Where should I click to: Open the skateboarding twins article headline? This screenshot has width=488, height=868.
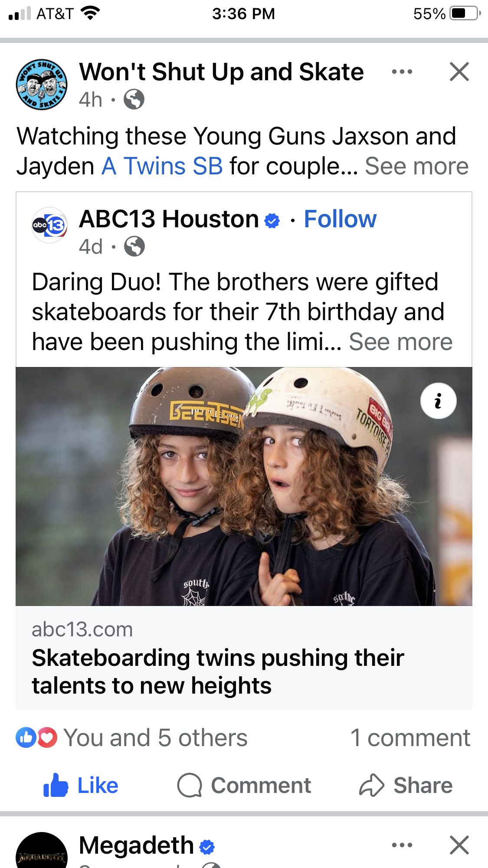[218, 671]
